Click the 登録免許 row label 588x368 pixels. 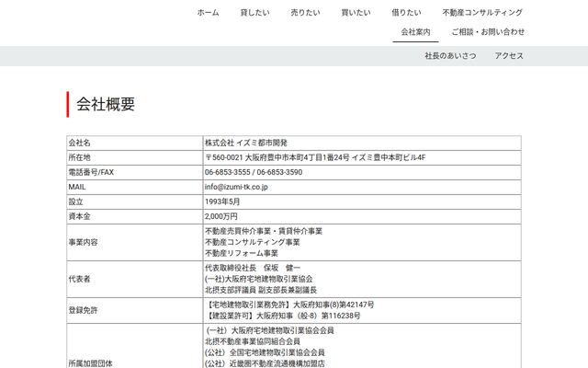[x=83, y=310]
